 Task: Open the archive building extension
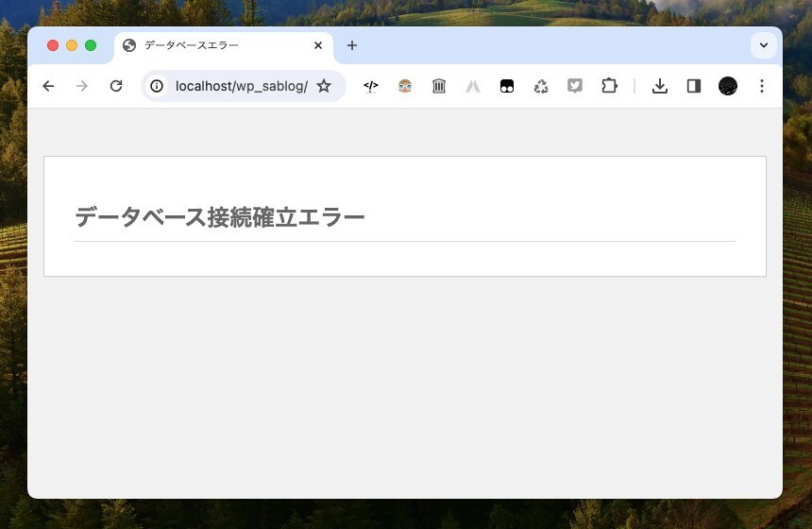tap(439, 86)
